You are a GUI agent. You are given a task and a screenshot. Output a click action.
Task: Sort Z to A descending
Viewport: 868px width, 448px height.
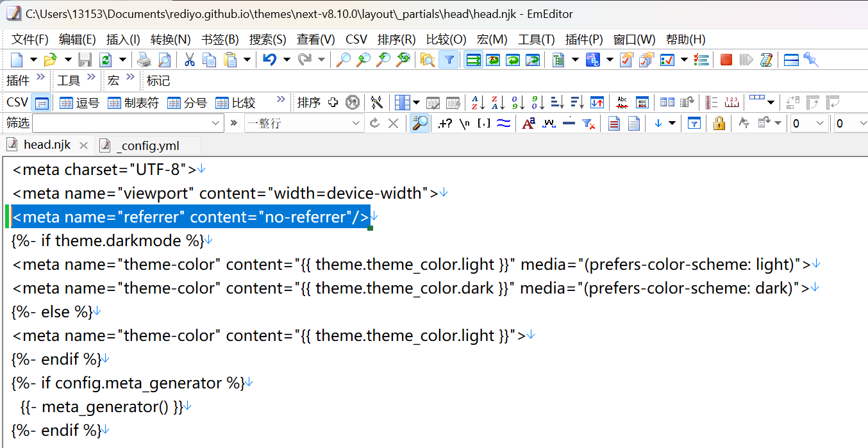click(498, 103)
